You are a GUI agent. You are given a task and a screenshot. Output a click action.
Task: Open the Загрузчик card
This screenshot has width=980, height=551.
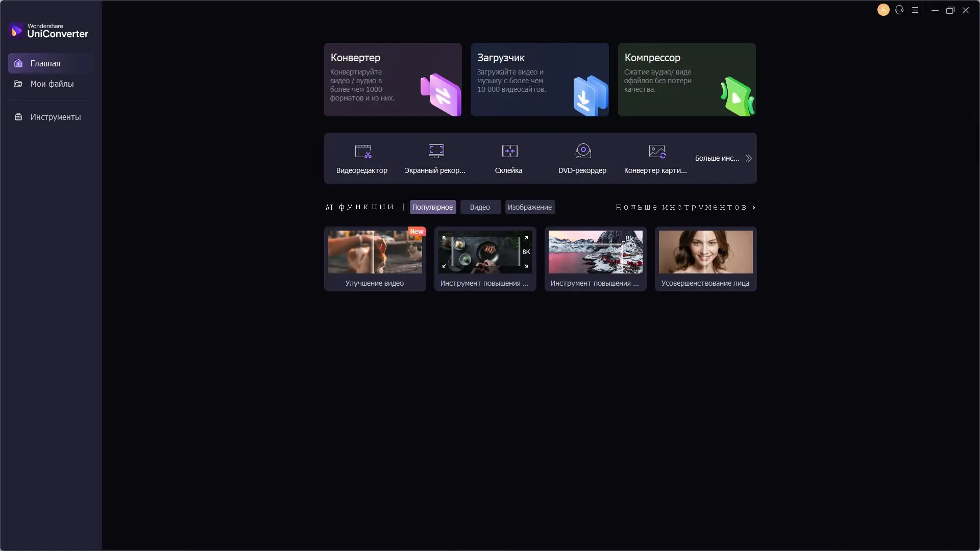coord(540,80)
